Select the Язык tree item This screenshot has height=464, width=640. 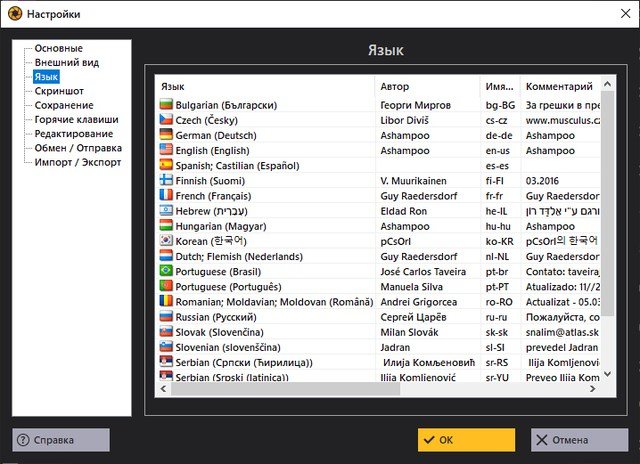pos(46,77)
